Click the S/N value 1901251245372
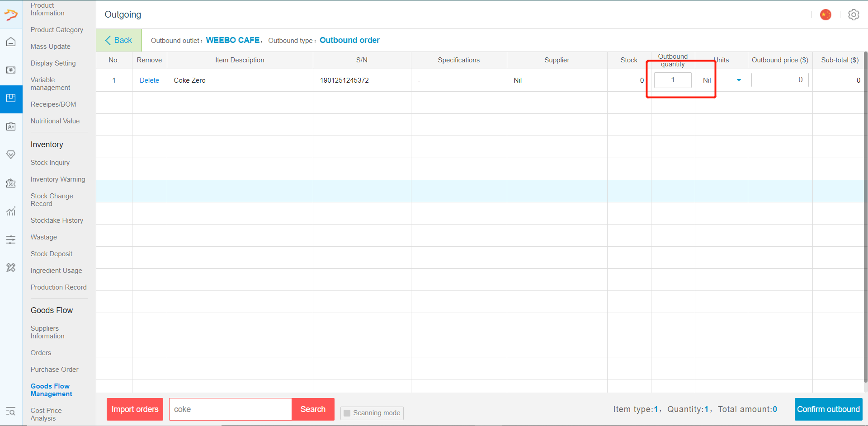The image size is (868, 426). click(344, 80)
